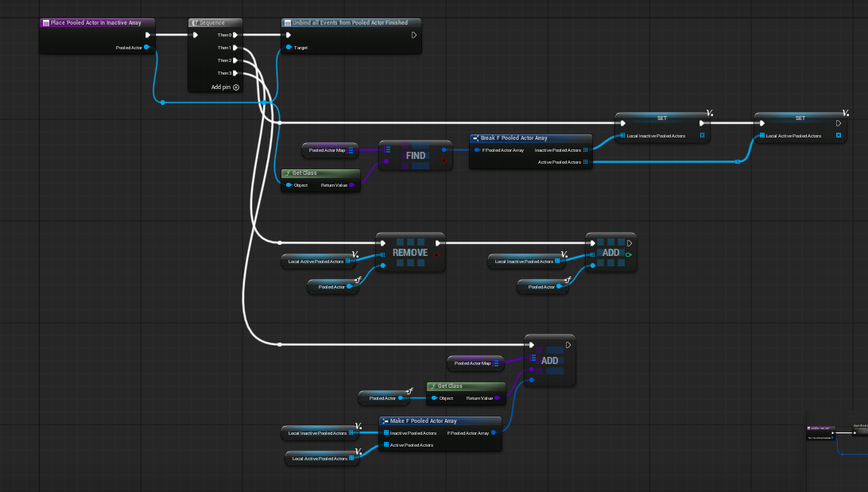Viewport: 868px width, 492px height.
Task: Click Active Pooled Actors output pin on Break node
Action: 586,162
